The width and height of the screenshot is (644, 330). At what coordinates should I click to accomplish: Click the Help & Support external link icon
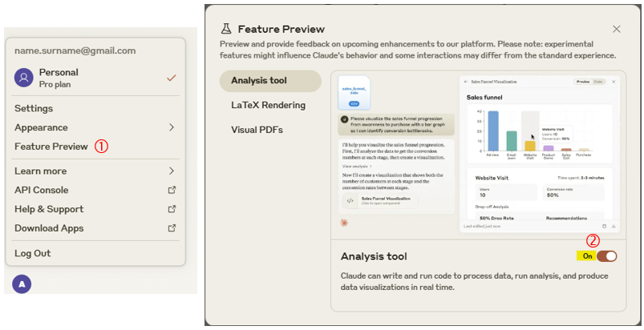click(172, 209)
